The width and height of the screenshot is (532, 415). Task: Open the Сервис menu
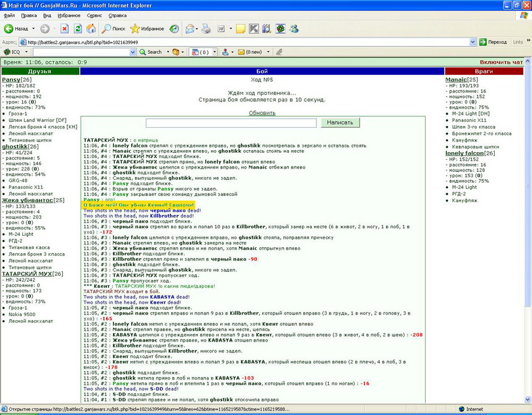pyautogui.click(x=94, y=15)
